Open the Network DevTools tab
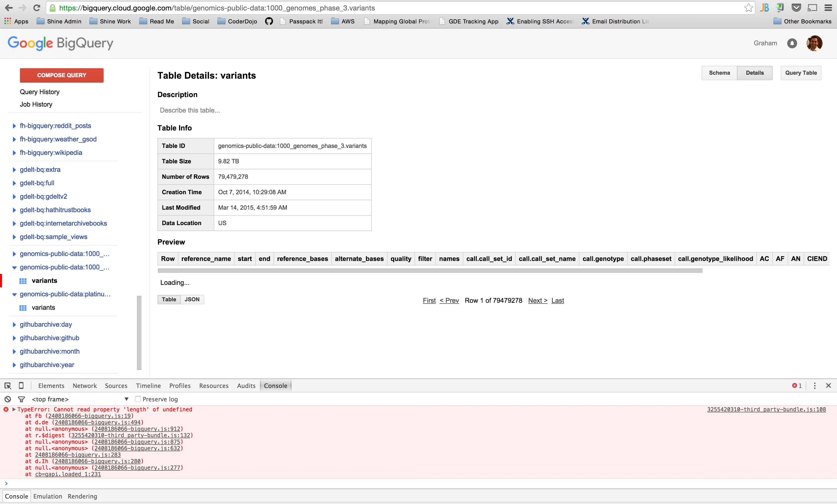837x504 pixels. coord(85,385)
